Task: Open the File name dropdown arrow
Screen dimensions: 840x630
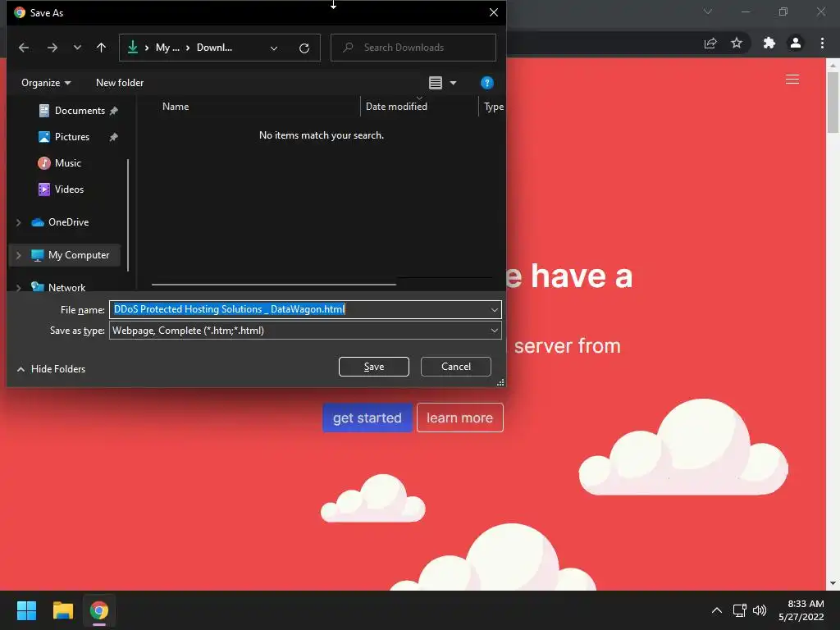Action: pos(494,309)
